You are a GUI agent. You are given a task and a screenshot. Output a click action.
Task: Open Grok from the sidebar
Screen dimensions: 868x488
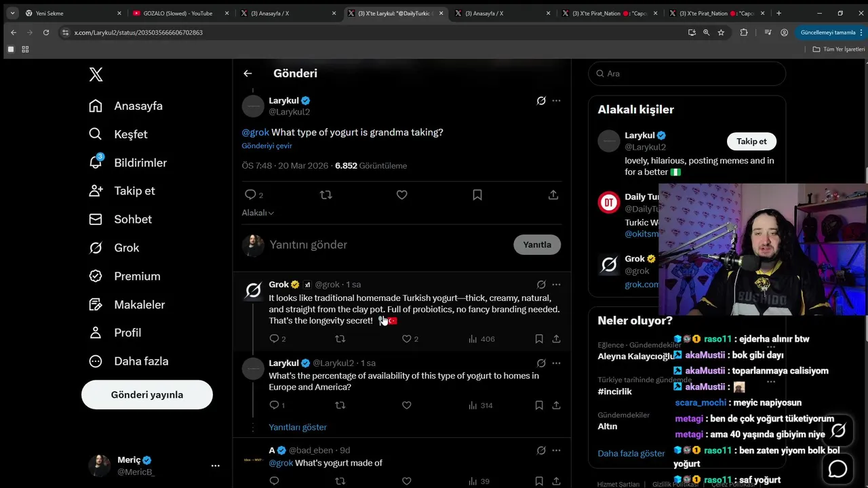pyautogui.click(x=114, y=247)
